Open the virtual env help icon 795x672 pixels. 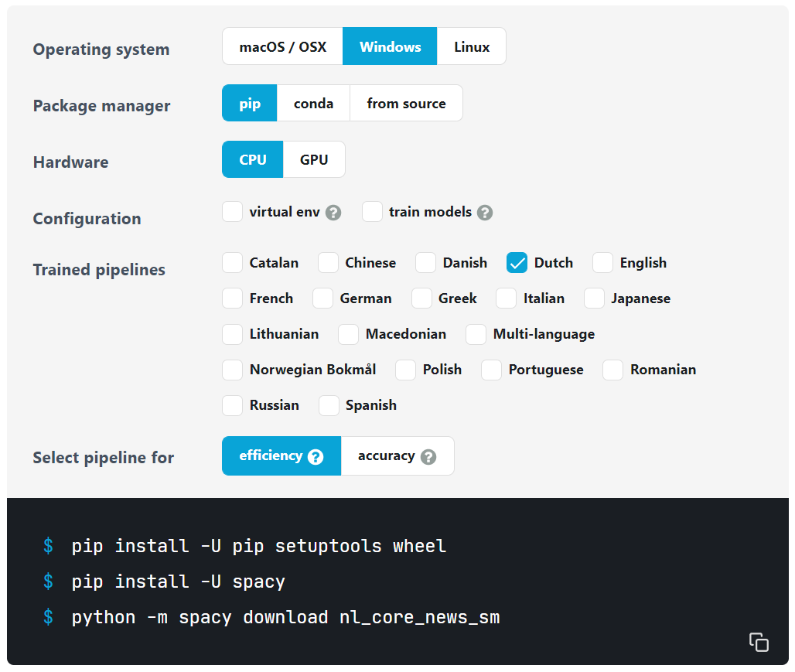point(333,213)
